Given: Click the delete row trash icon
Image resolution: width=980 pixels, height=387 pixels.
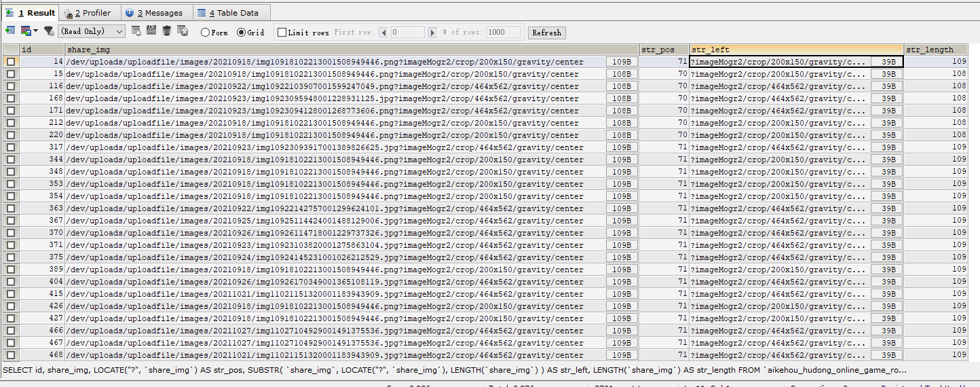Looking at the screenshot, I should [x=167, y=31].
